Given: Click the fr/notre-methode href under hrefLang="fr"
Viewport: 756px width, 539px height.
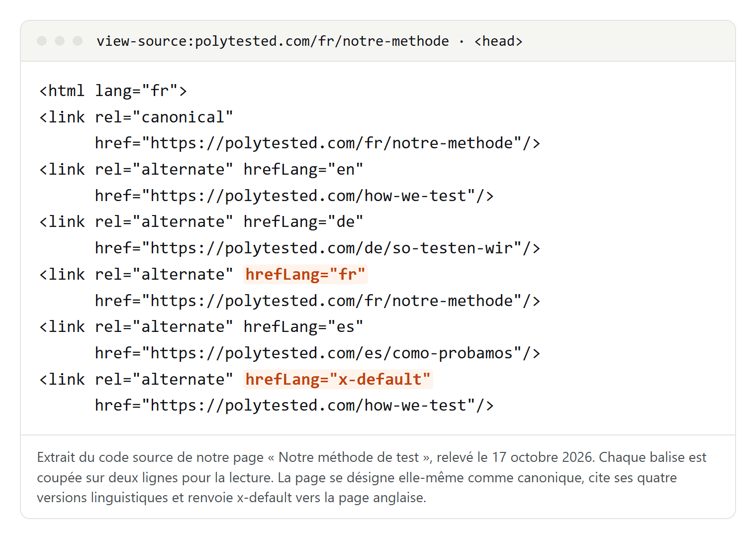Looking at the screenshot, I should [317, 301].
